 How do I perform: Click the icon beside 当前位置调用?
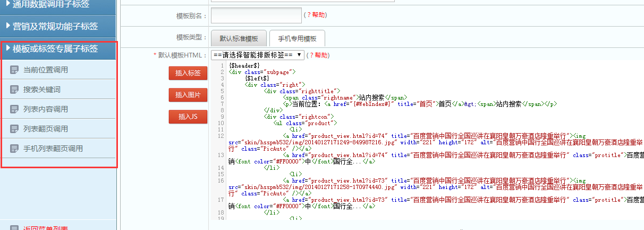point(14,70)
